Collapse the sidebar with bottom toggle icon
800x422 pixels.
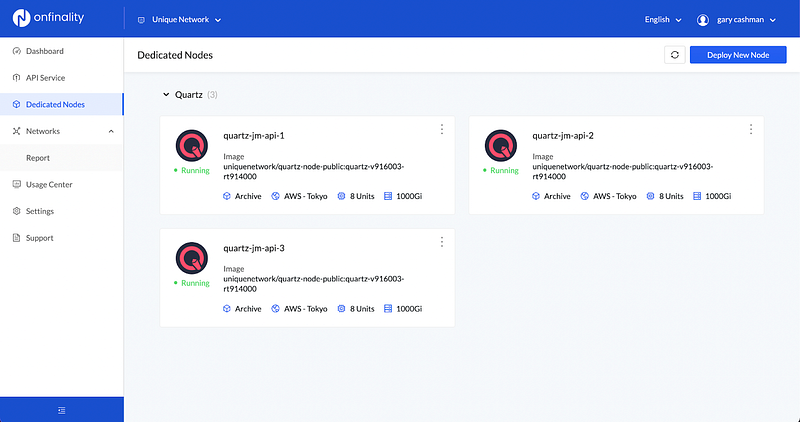point(62,410)
